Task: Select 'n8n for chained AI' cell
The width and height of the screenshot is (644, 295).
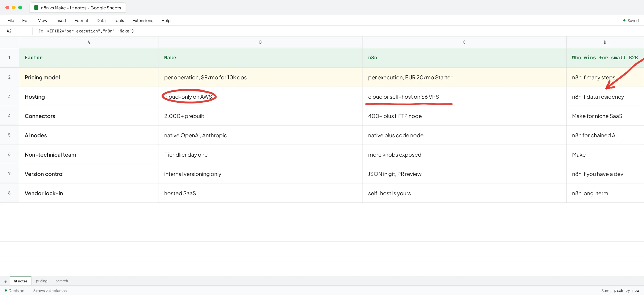Action: (605, 135)
